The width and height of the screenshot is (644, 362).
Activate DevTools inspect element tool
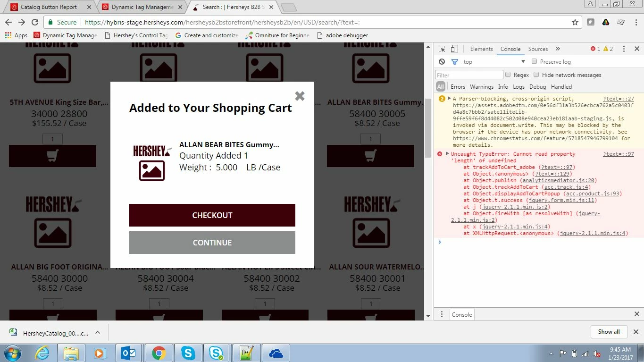click(x=442, y=49)
